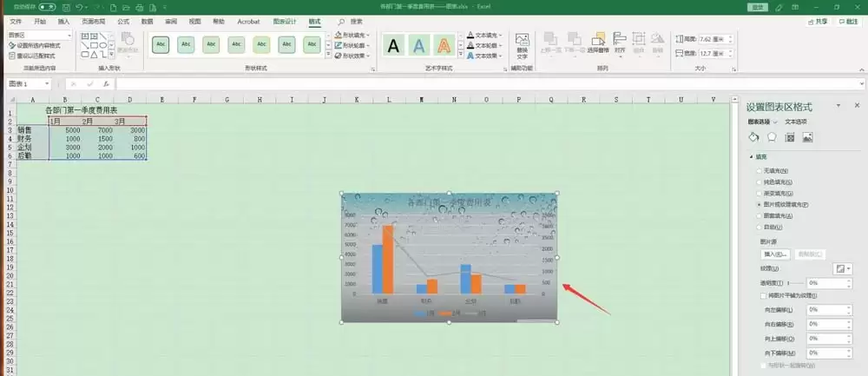This screenshot has height=376, width=868.
Task: Apply the black WordArt A style
Action: click(393, 45)
